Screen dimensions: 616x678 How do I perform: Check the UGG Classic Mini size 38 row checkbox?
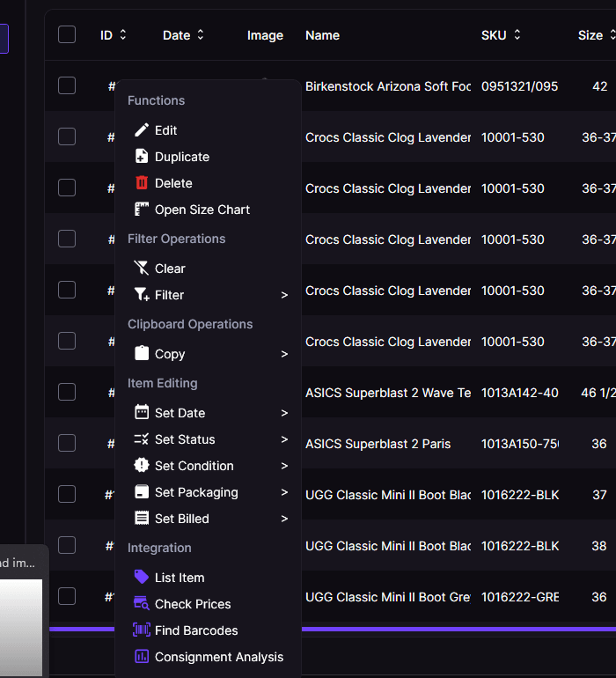pyautogui.click(x=67, y=545)
